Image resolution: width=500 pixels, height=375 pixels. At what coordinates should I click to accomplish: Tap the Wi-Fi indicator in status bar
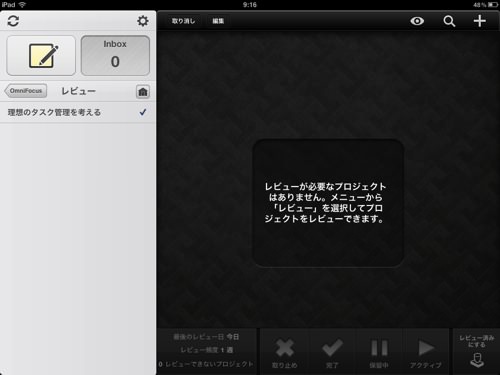pos(22,5)
